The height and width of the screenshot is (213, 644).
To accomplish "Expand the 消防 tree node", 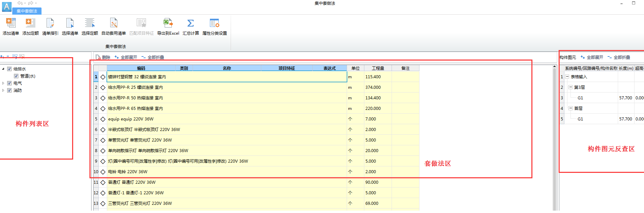I will coord(3,91).
